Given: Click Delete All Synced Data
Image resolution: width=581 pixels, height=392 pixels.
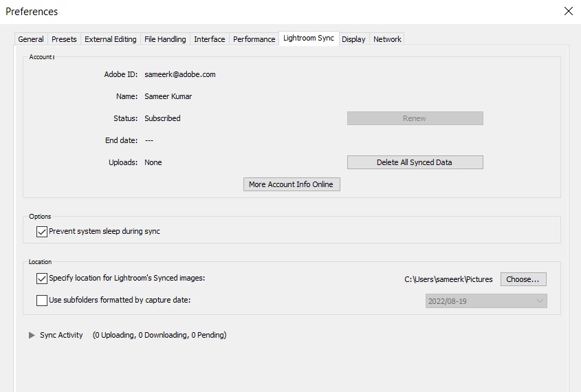Looking at the screenshot, I should coord(415,162).
